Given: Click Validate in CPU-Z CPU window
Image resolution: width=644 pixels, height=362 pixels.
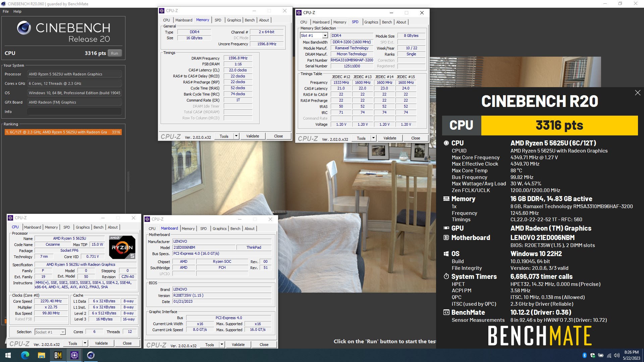Looking at the screenshot, I should click(101, 343).
